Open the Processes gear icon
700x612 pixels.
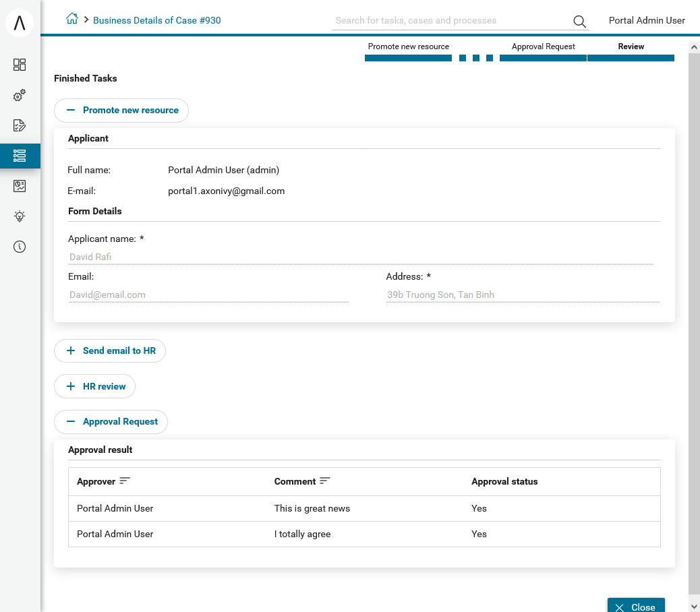pyautogui.click(x=19, y=95)
